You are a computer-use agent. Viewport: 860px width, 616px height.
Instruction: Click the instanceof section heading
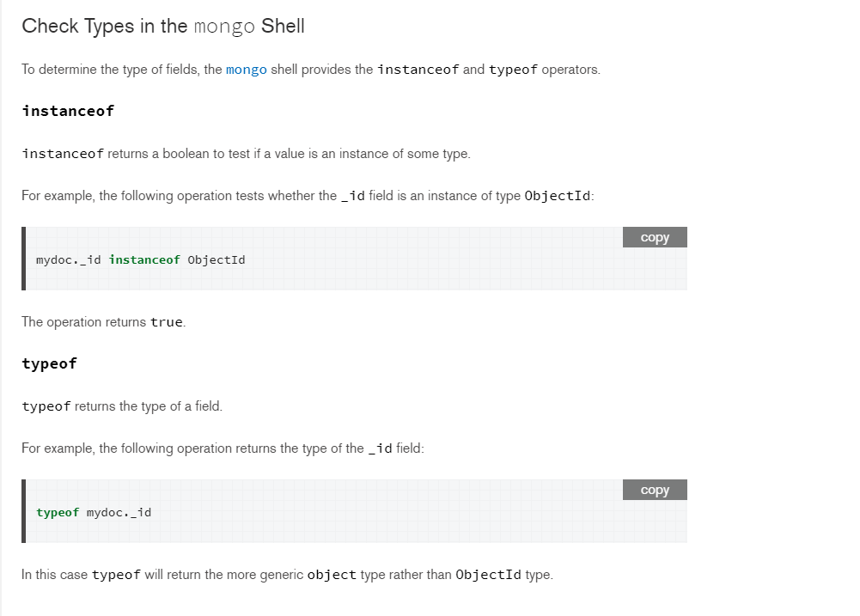67,111
